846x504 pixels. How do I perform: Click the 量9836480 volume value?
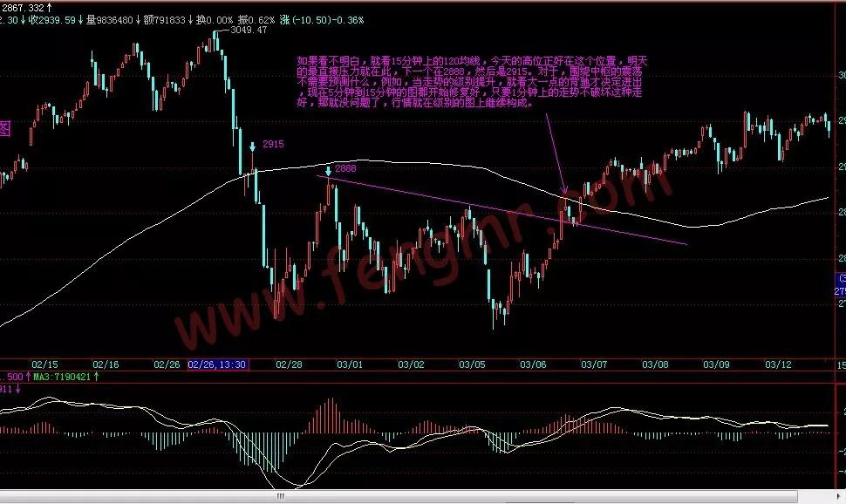tap(110, 20)
